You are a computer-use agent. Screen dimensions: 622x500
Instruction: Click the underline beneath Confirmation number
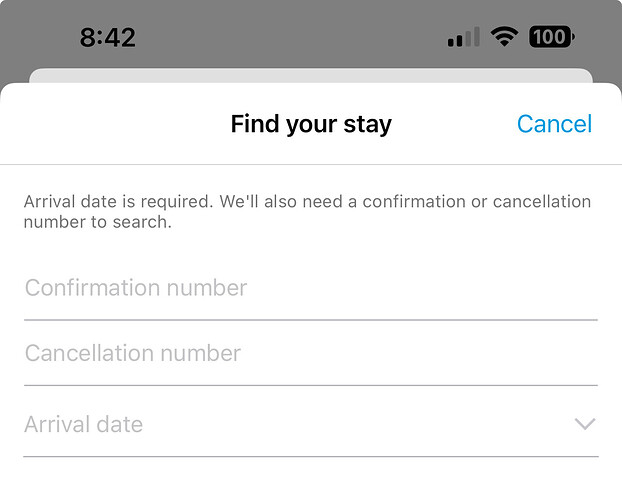(x=311, y=319)
